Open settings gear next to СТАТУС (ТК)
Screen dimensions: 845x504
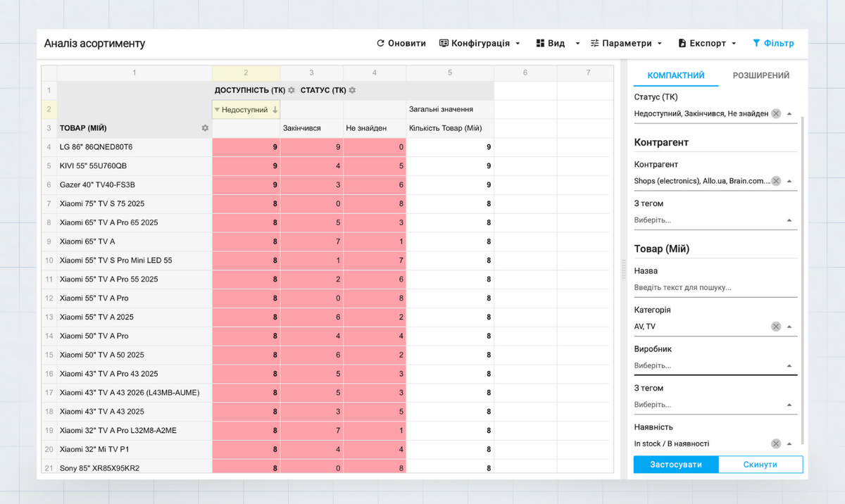[x=352, y=90]
